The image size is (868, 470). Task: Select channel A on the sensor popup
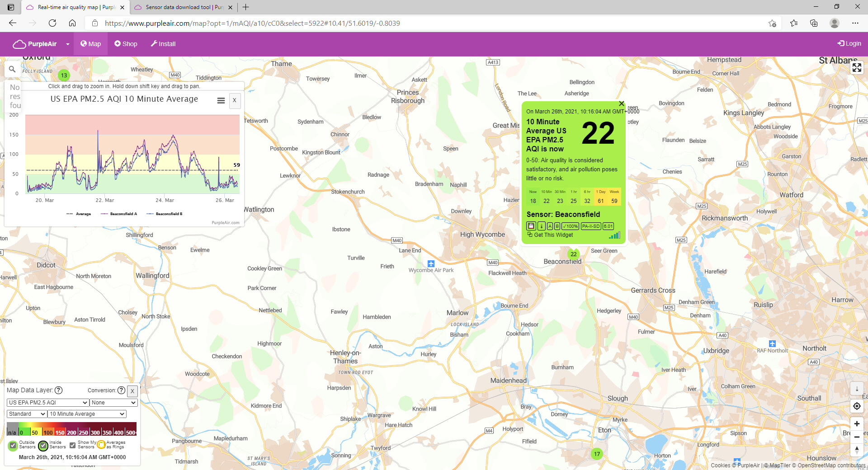coord(550,226)
